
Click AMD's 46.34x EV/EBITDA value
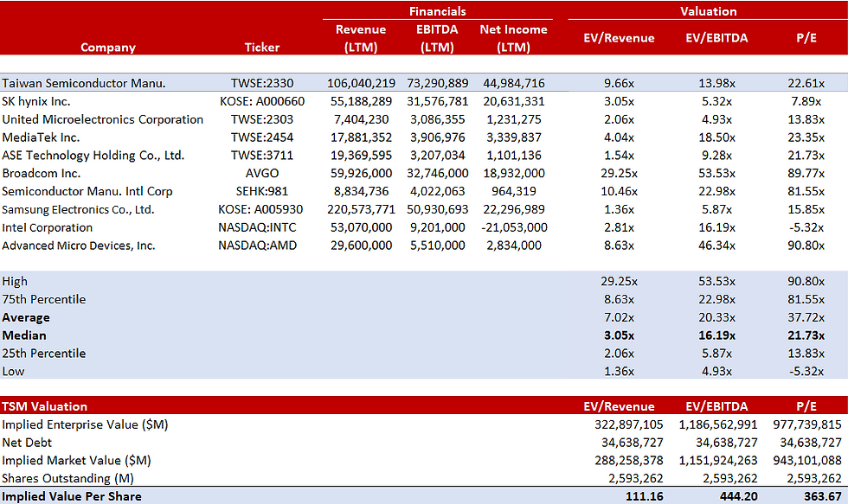tap(716, 246)
